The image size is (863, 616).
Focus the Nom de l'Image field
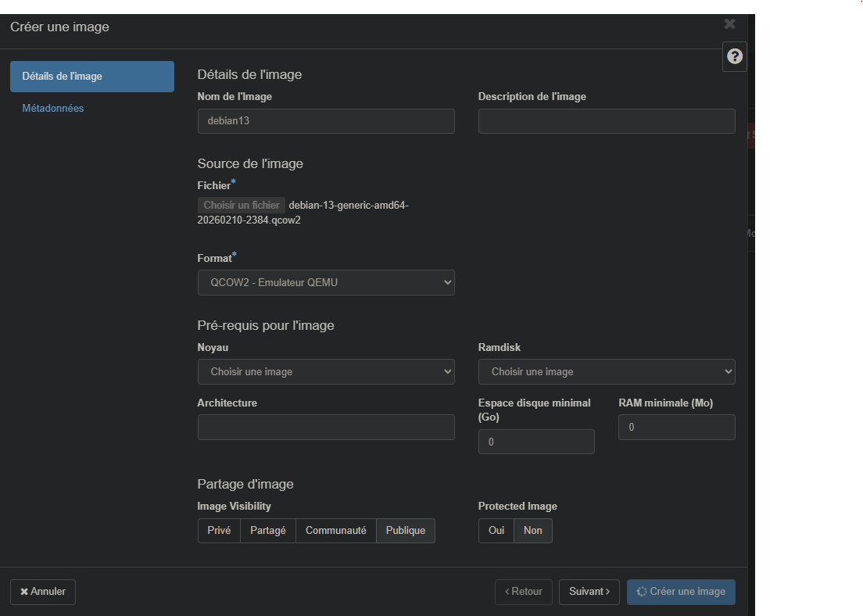point(326,121)
